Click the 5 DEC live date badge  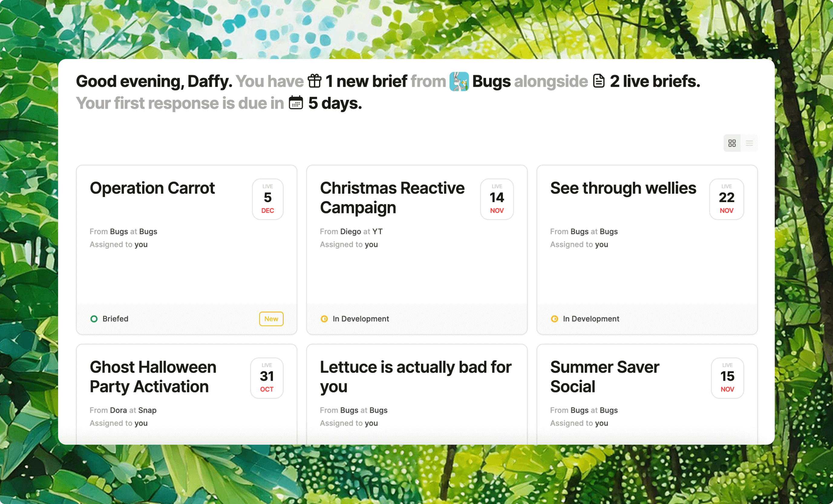267,199
